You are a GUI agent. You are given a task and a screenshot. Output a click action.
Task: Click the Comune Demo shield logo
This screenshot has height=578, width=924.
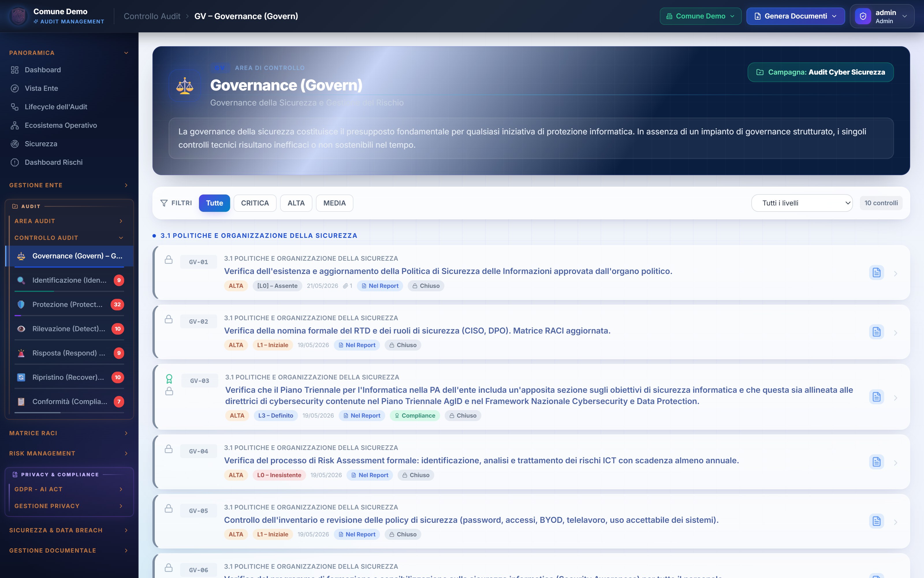pyautogui.click(x=19, y=16)
